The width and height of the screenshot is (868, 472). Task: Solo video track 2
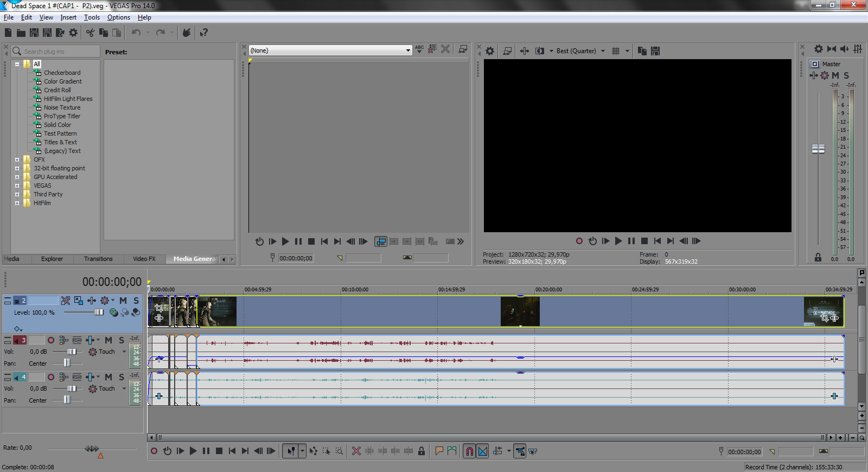click(x=136, y=301)
